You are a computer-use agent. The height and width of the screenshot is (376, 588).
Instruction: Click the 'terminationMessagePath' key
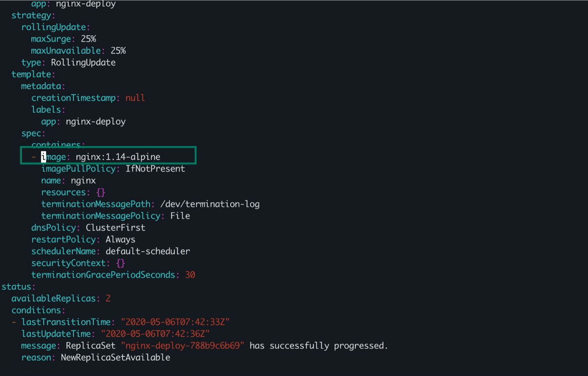tap(95, 204)
